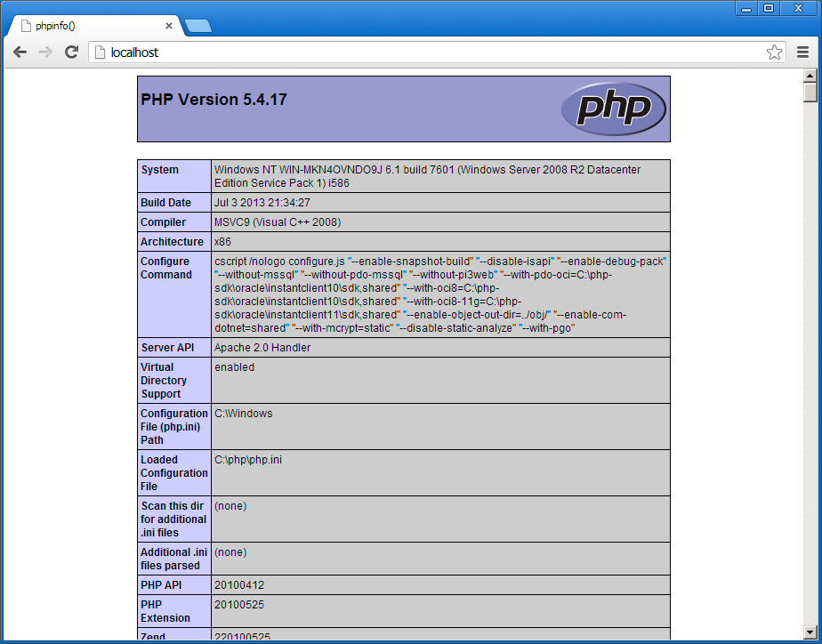
Task: Click the Build Date label
Action: (165, 203)
